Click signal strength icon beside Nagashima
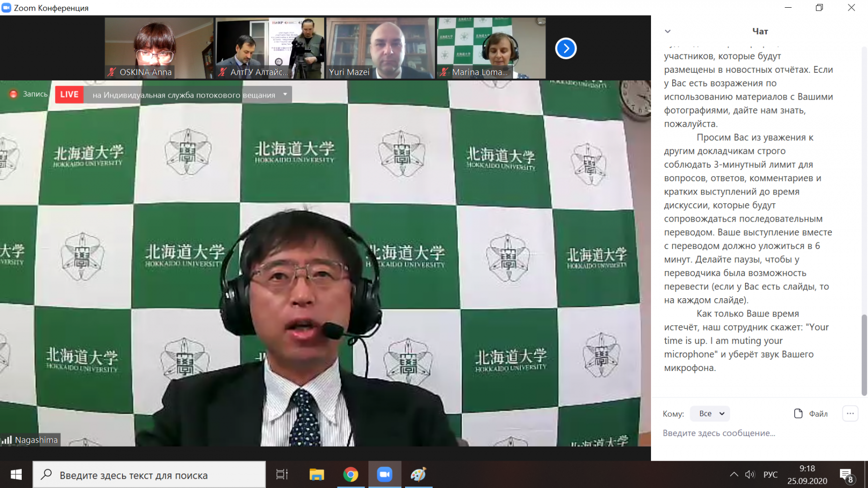Screen dimensions: 868x488 tap(7, 440)
